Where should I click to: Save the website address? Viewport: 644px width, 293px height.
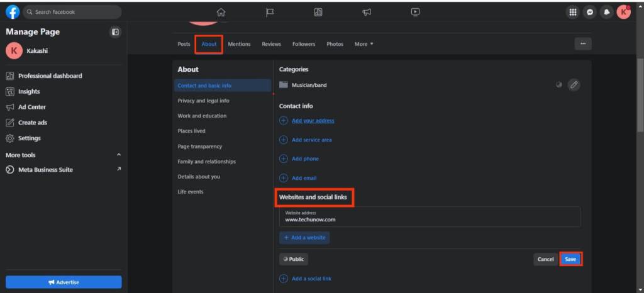point(570,259)
